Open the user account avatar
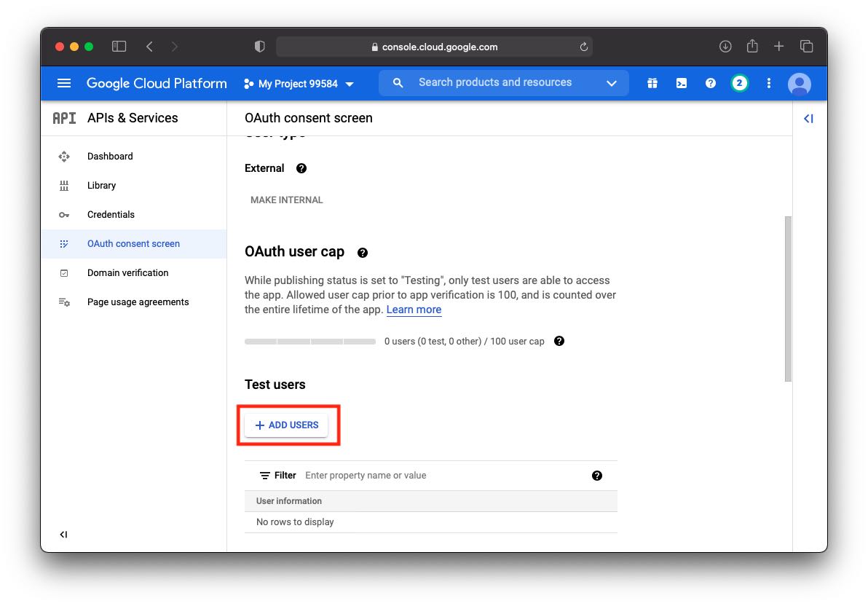The image size is (868, 606). point(799,84)
